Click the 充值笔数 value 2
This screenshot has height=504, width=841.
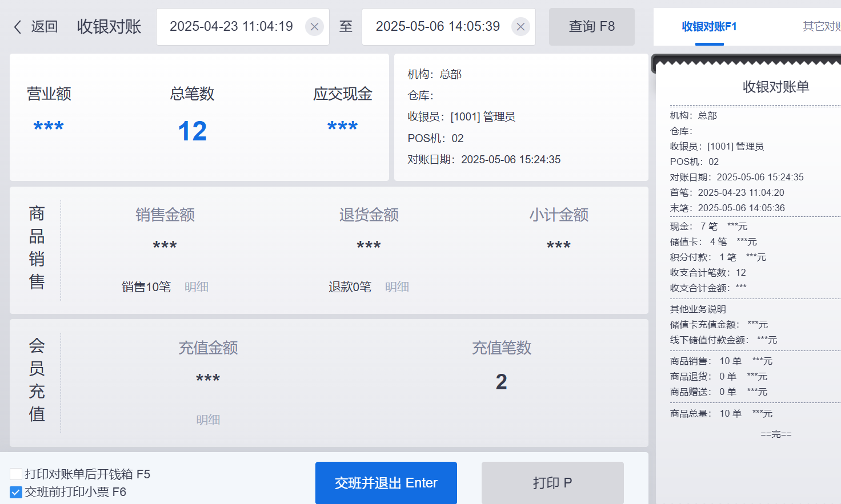(x=502, y=382)
